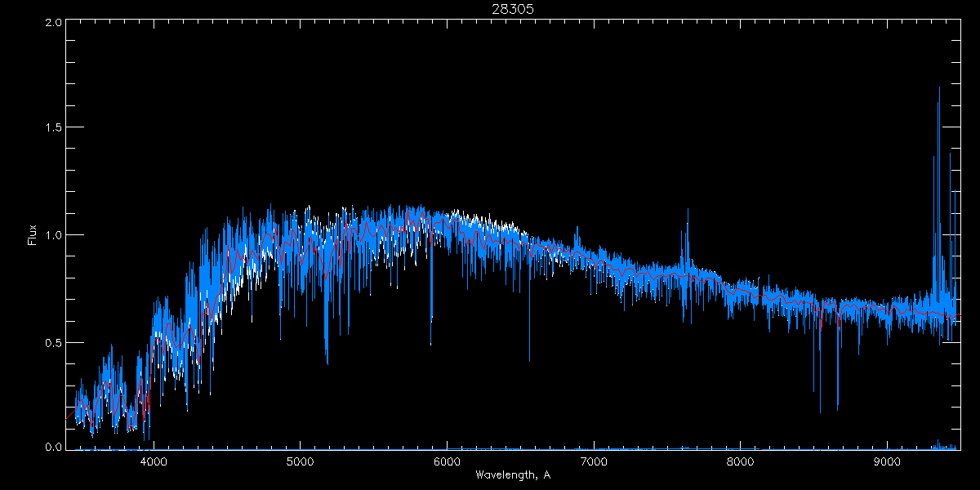
Task: Select the 5000 x-axis tick label
Action: (x=300, y=461)
